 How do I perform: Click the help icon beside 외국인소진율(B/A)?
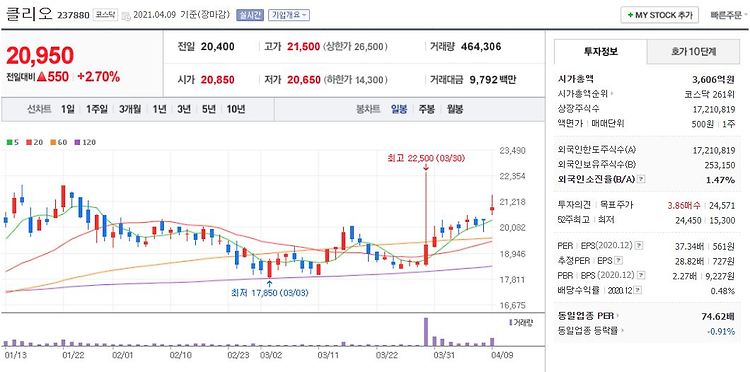click(642, 179)
